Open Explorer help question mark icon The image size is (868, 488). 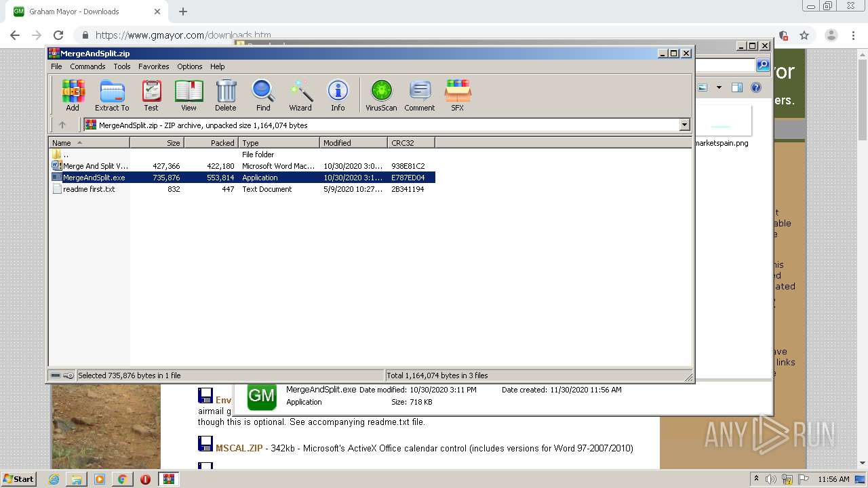pos(756,87)
